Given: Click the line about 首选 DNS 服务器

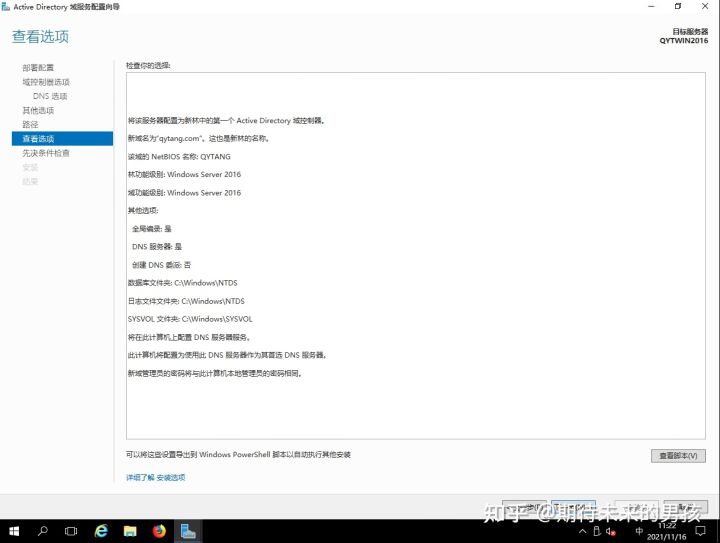Looking at the screenshot, I should [x=227, y=355].
